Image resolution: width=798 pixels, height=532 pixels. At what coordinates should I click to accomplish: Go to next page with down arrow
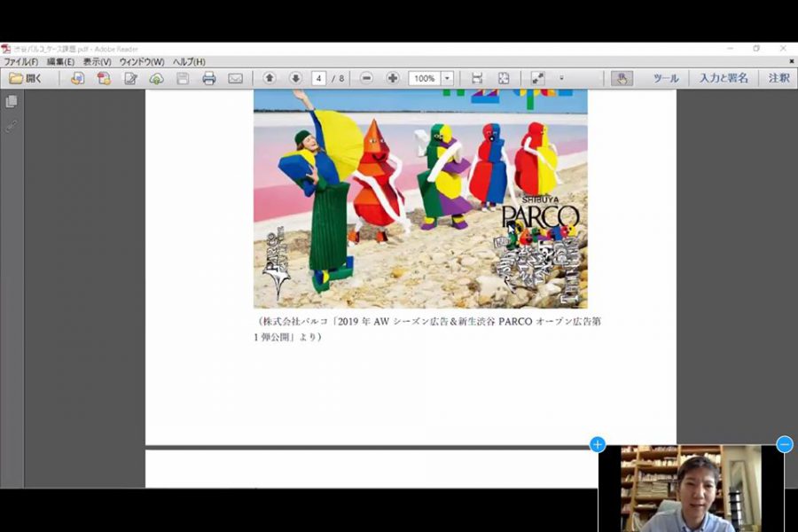(x=295, y=78)
